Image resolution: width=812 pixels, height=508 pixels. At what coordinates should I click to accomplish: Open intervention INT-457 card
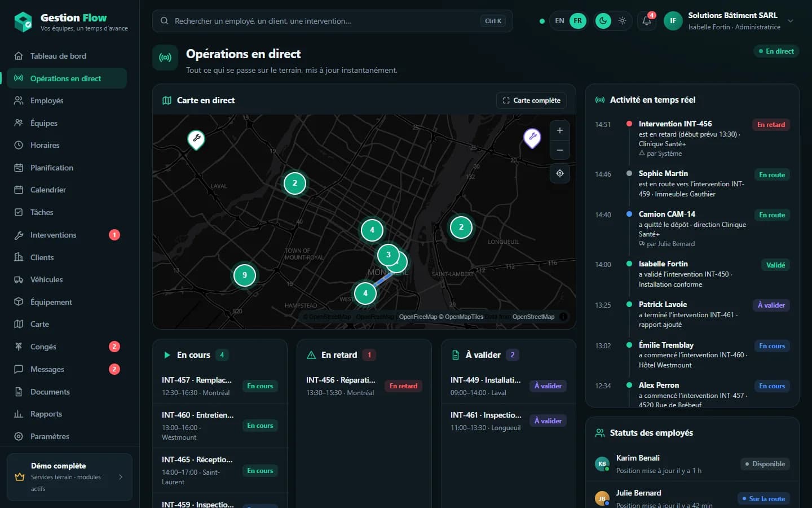(220, 386)
